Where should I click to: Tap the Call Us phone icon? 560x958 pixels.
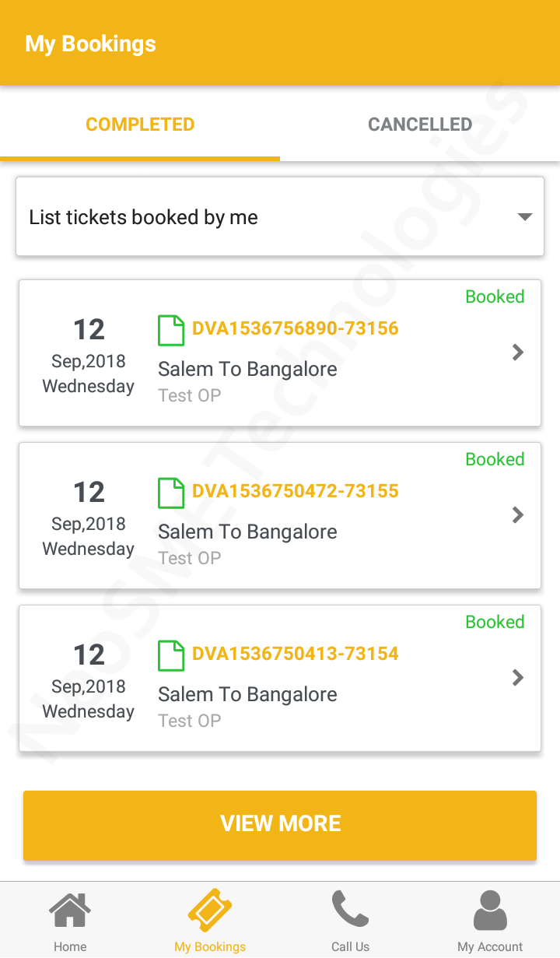pyautogui.click(x=350, y=909)
